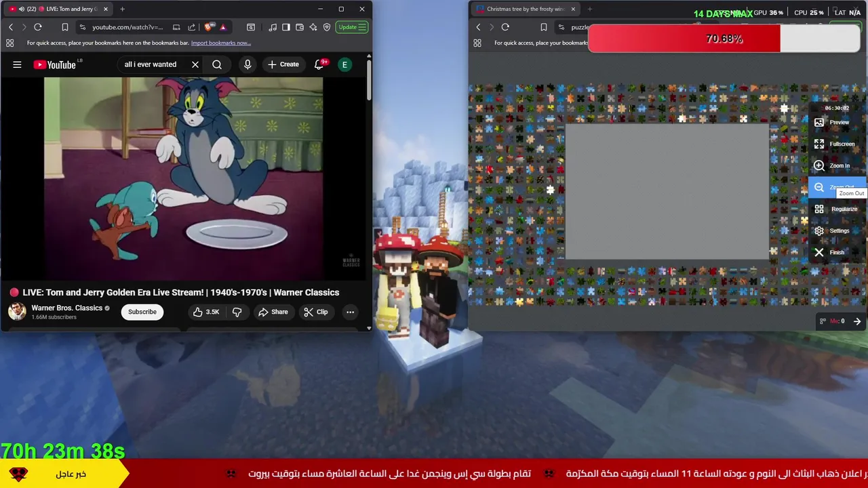
Task: Start voice search with the microphone
Action: coord(248,64)
